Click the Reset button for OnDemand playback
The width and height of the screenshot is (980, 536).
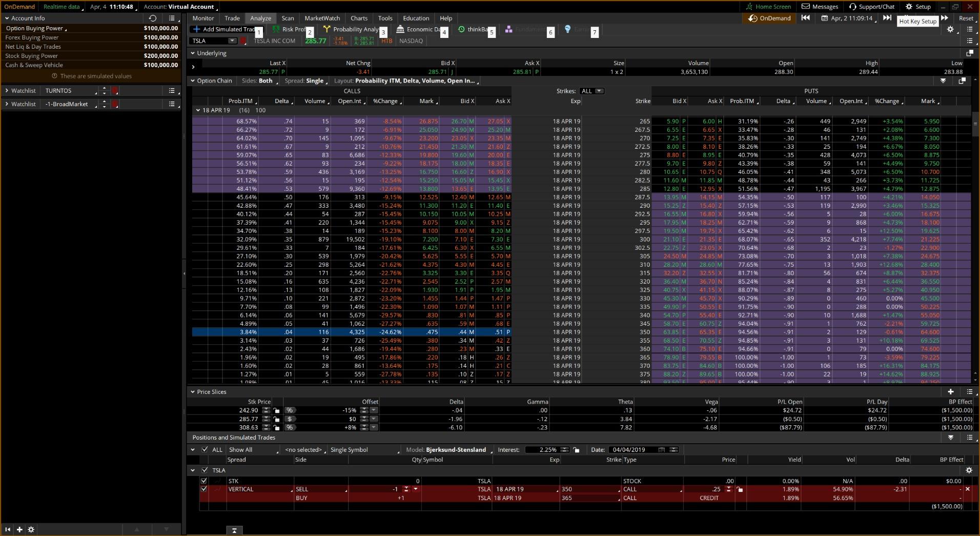966,18
